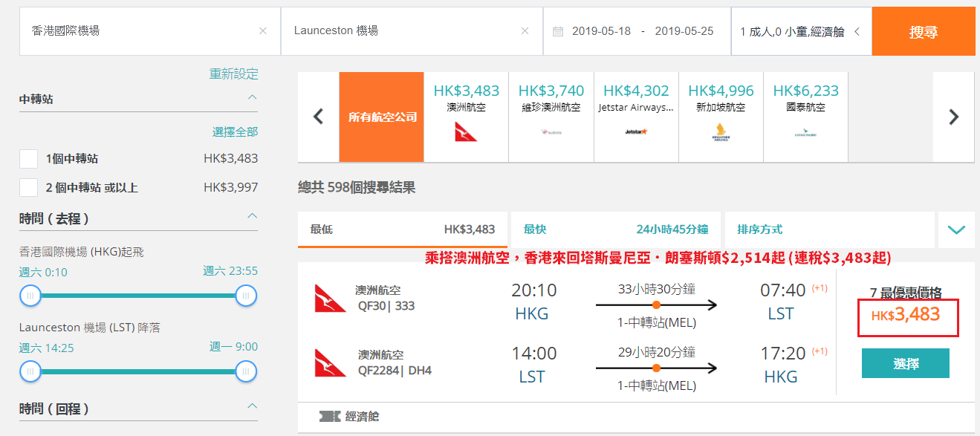Click the calendar icon in date field
Image resolution: width=980 pixels, height=436 pixels.
(558, 31)
